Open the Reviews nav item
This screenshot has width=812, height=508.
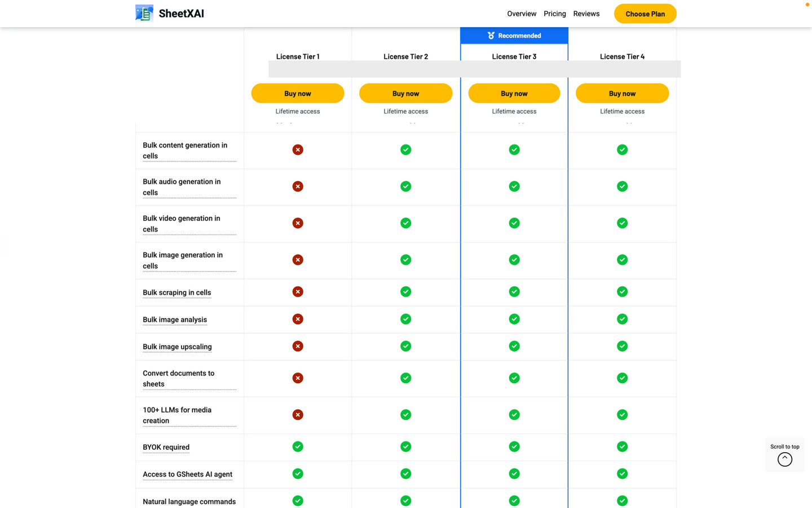586,14
